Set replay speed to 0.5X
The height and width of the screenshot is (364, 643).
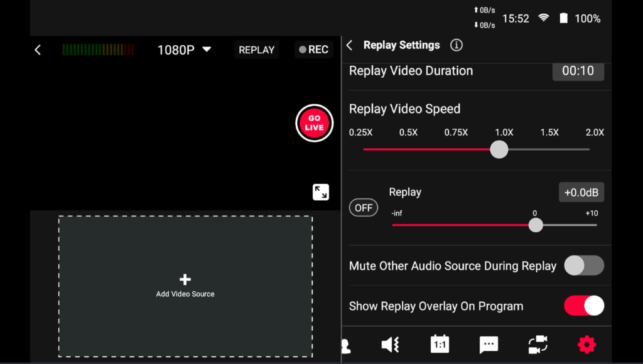[x=408, y=132]
